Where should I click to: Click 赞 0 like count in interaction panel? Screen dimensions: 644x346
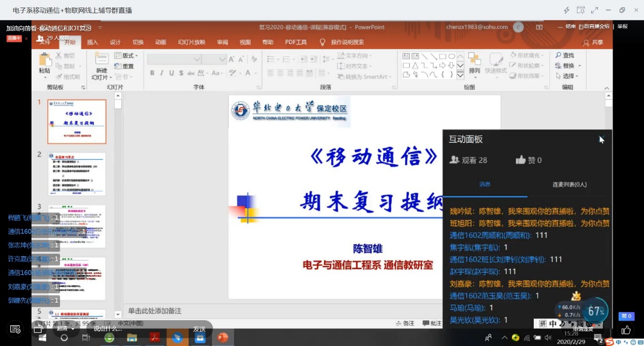[x=529, y=160]
